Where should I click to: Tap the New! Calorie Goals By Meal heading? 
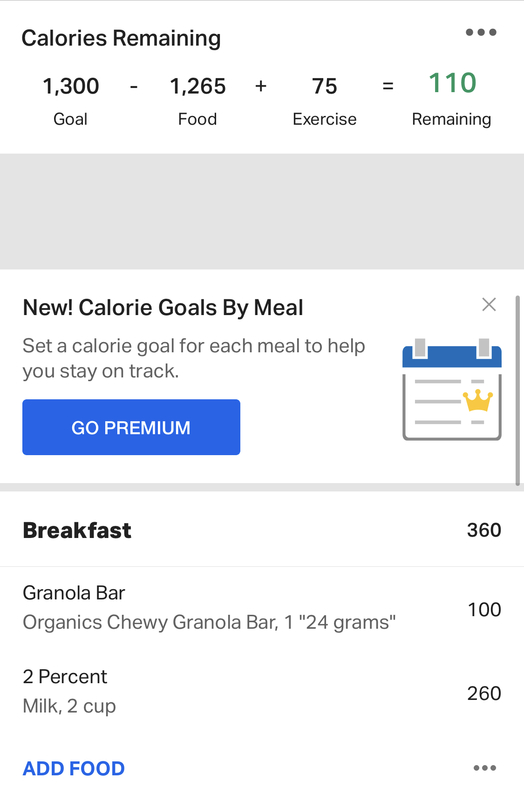click(163, 308)
